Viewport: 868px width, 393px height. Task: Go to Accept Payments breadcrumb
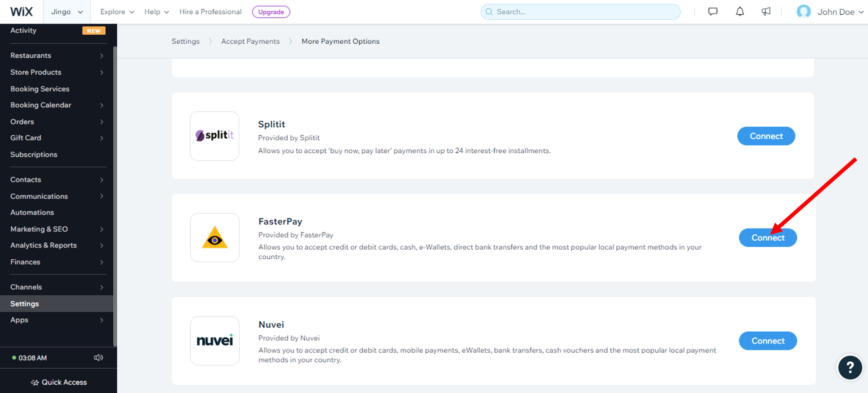coord(250,41)
